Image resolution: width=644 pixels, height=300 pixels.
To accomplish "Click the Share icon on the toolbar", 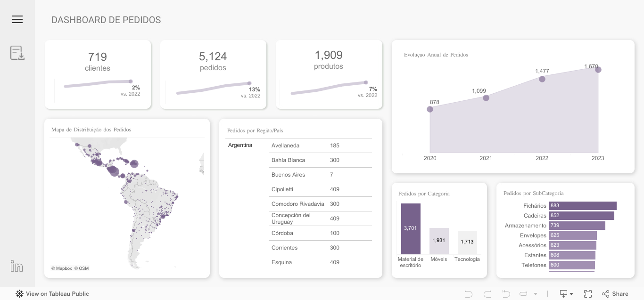I will 605,293.
